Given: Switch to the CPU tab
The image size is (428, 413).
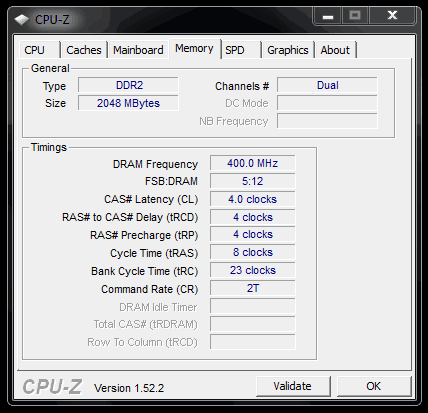Looking at the screenshot, I should coord(40,50).
